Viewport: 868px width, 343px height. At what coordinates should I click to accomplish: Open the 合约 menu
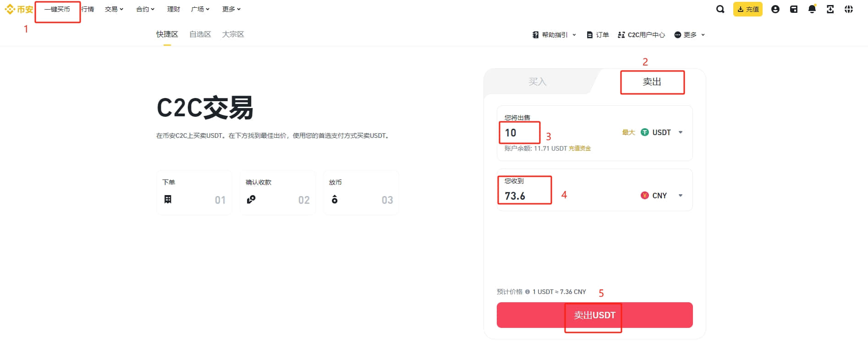(x=145, y=9)
